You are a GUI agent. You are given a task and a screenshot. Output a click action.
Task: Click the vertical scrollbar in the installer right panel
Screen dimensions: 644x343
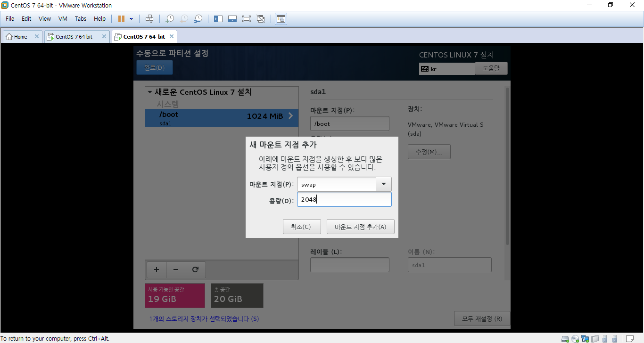pos(507,166)
